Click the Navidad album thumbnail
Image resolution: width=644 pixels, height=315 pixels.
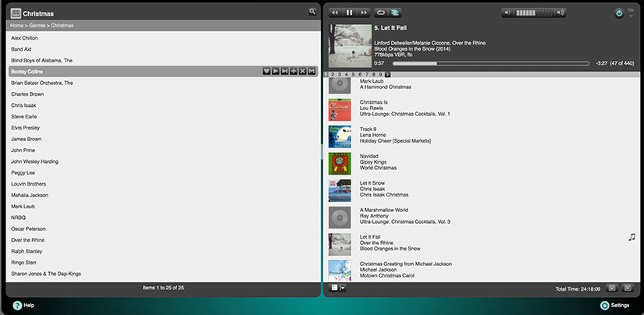[340, 164]
